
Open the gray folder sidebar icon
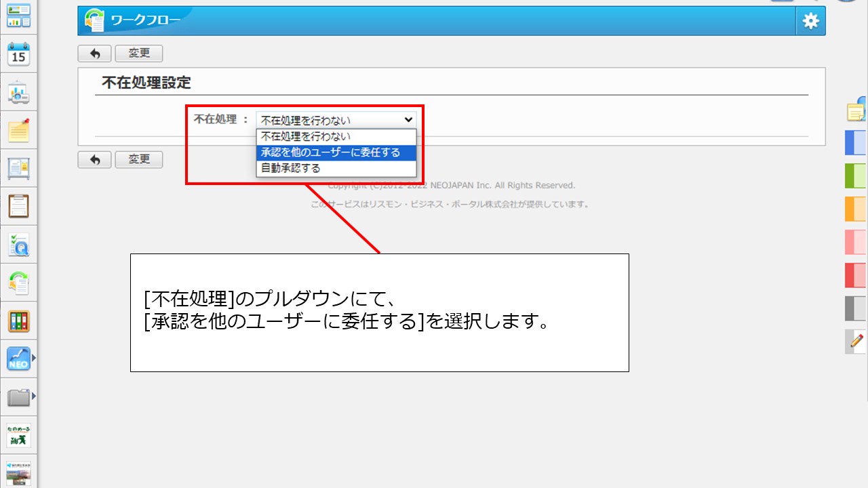coord(19,397)
